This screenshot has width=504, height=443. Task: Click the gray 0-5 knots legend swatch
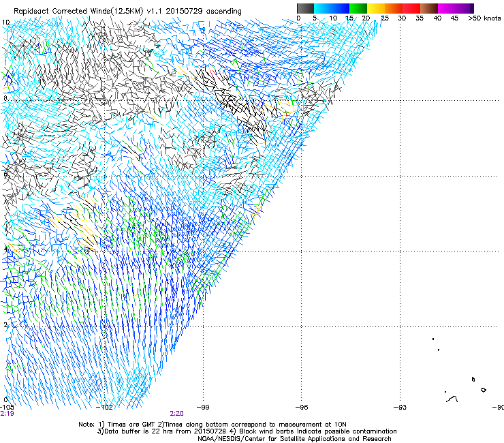[305, 8]
